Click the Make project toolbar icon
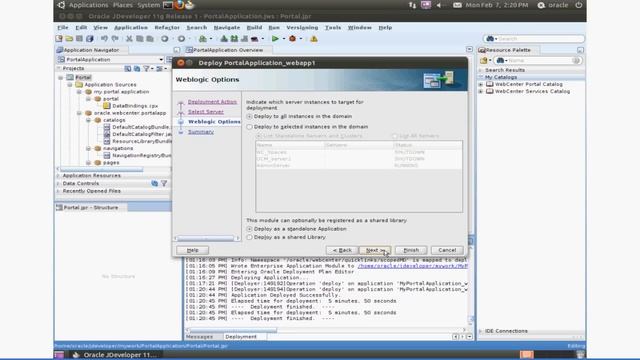The image size is (640, 360). 224,39
